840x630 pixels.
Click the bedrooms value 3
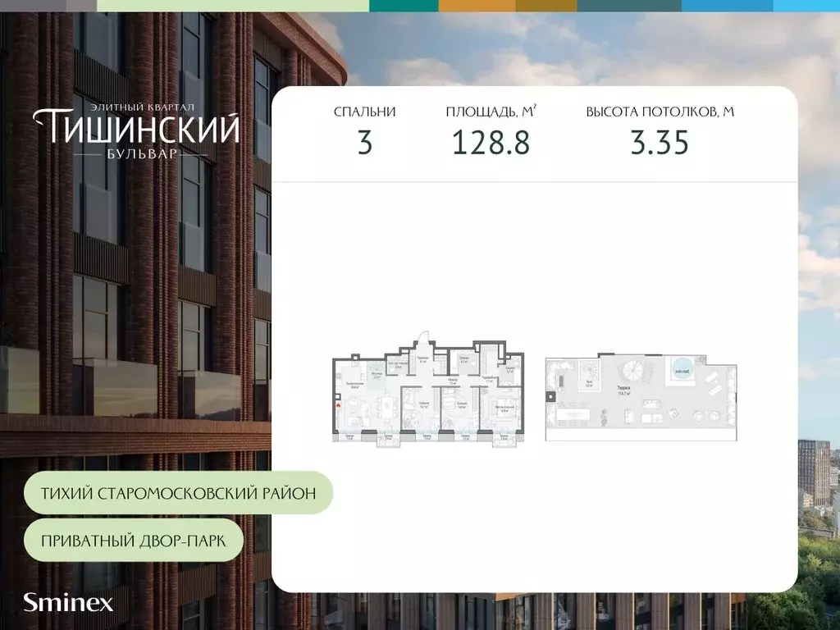click(x=365, y=143)
